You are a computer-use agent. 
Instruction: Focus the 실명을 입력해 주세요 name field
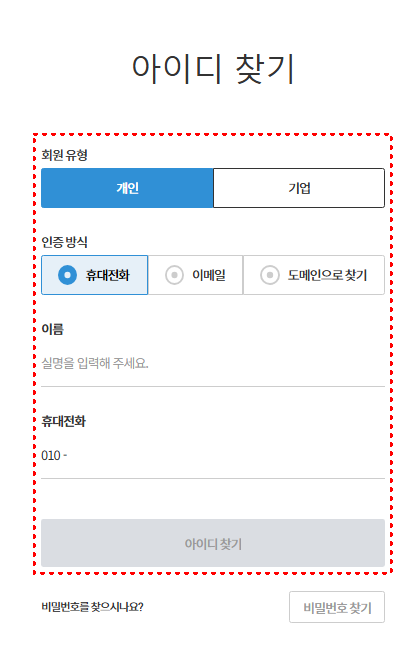pyautogui.click(x=213, y=363)
